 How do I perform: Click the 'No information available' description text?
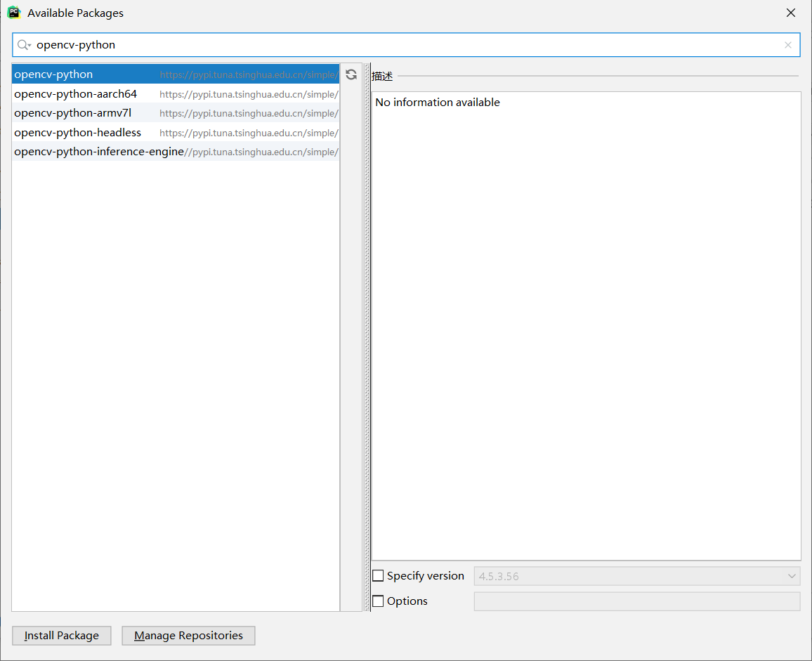tap(438, 103)
